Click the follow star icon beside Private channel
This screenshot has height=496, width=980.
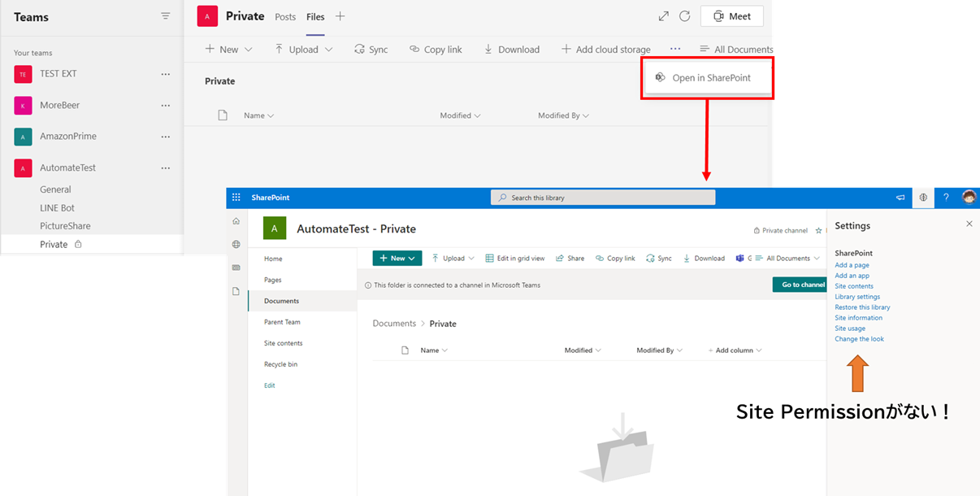tap(818, 231)
